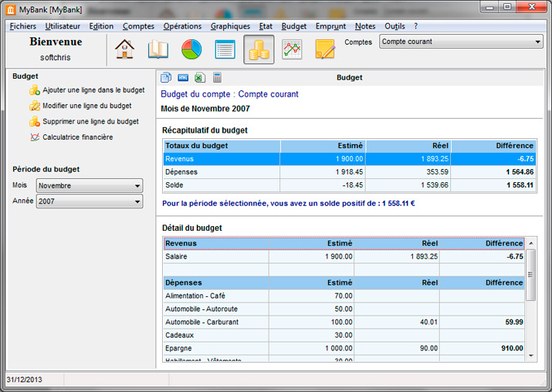Open the Année dropdown showing 2007
The width and height of the screenshot is (552, 392).
90,201
